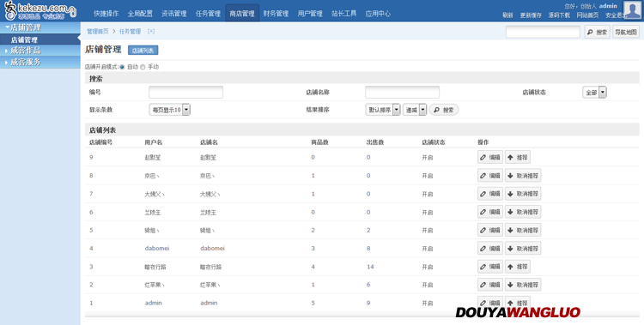
Task: Select 自动 shop opening mode
Action: click(122, 67)
